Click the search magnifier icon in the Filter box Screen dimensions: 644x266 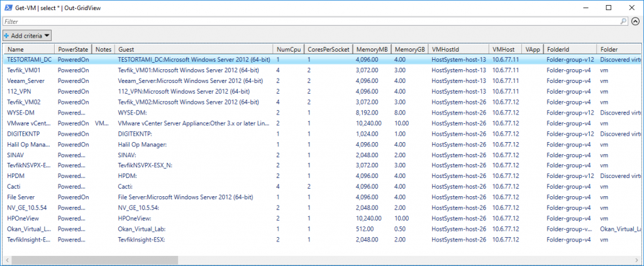click(x=623, y=21)
